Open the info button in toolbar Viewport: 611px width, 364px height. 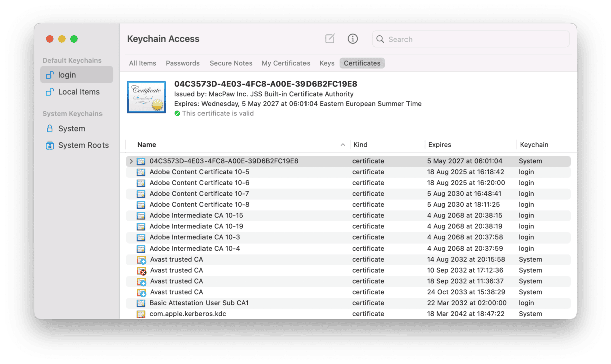pos(353,39)
